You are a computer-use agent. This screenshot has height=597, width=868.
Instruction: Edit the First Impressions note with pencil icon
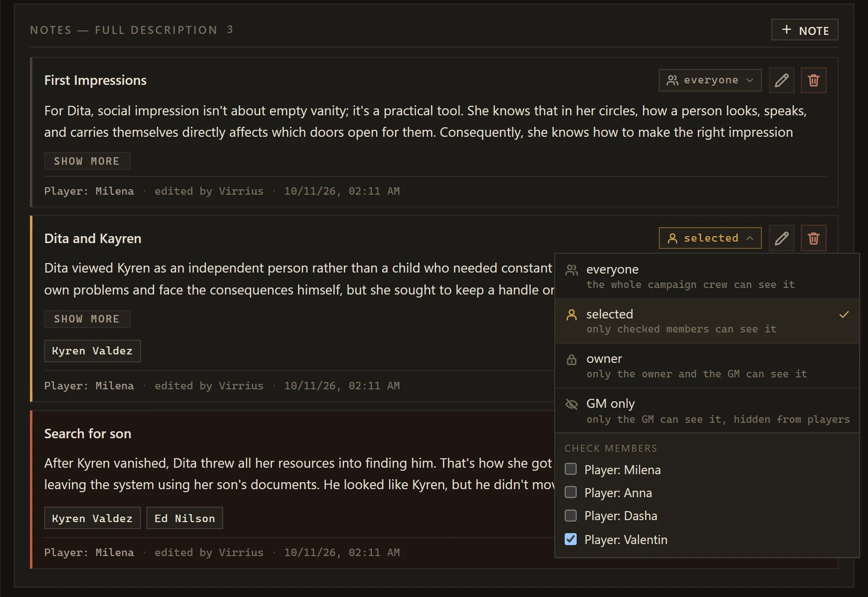point(781,80)
